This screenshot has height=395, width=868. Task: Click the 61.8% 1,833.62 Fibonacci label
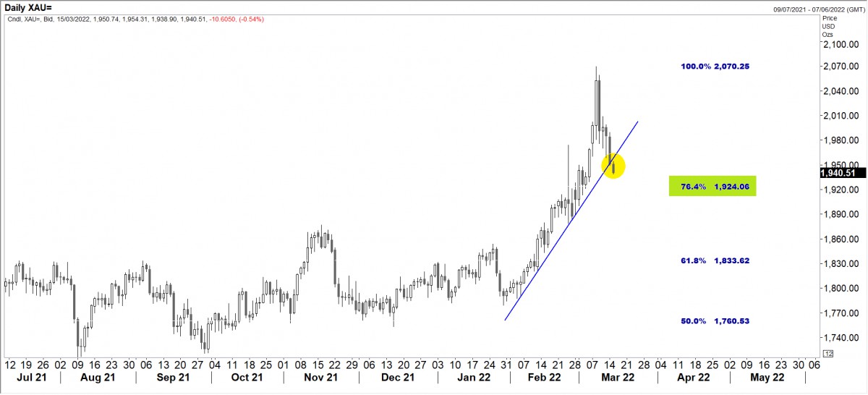715,260
